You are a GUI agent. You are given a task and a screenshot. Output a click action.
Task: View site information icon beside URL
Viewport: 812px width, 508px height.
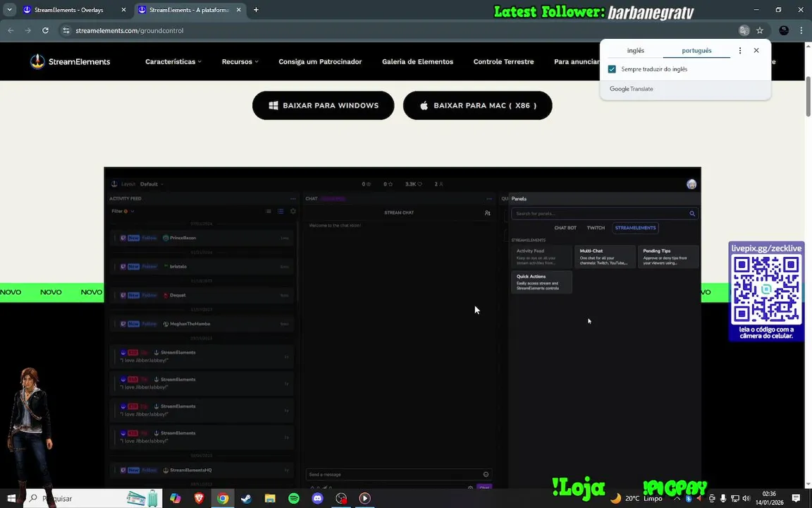coord(66,30)
